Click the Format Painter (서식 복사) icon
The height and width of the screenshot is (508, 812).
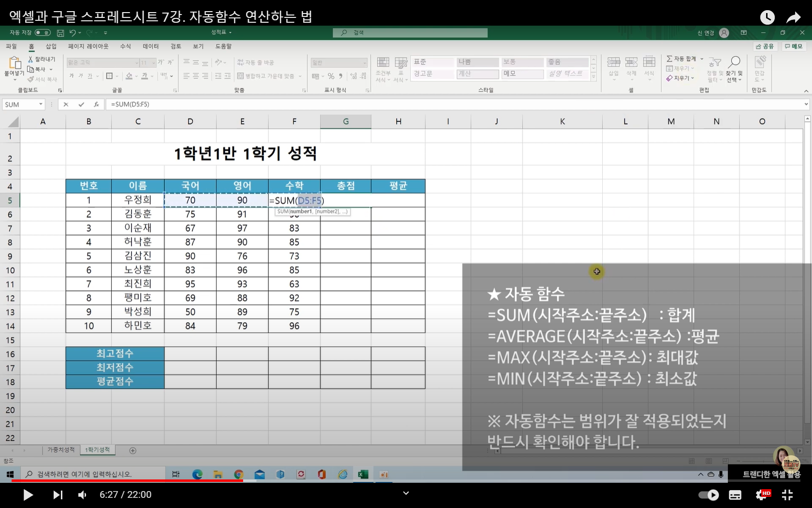point(30,79)
